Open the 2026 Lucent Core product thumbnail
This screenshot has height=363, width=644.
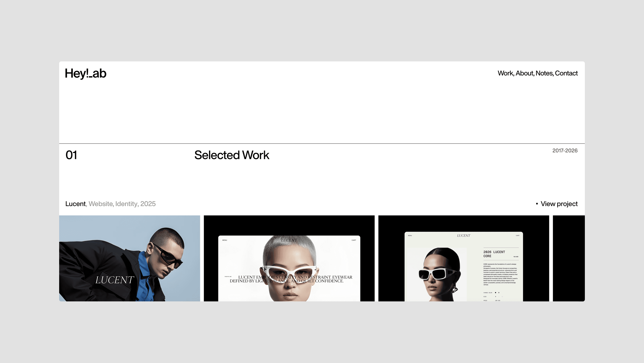pos(463,258)
